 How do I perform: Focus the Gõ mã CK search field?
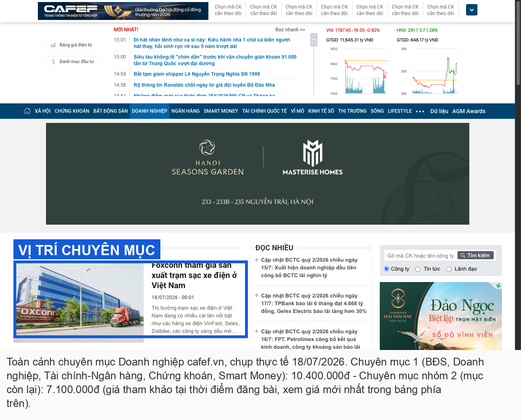coord(420,256)
